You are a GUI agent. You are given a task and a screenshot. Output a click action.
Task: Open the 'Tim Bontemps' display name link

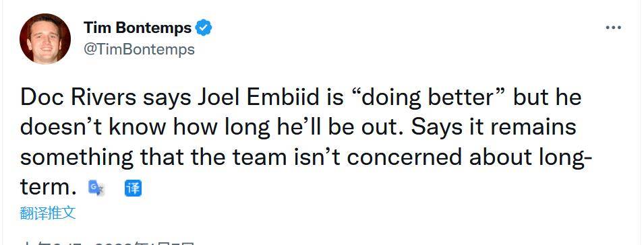(x=138, y=28)
